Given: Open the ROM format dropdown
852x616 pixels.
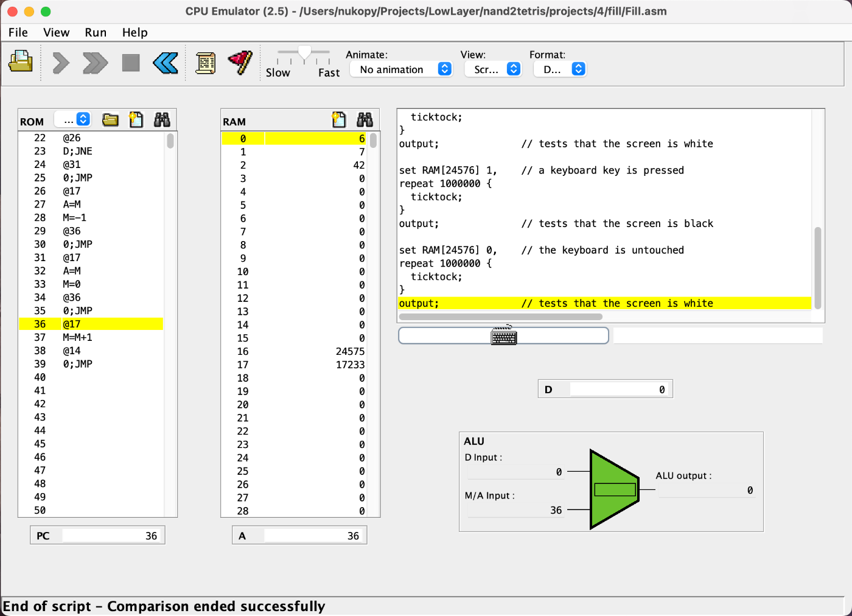Looking at the screenshot, I should [72, 119].
